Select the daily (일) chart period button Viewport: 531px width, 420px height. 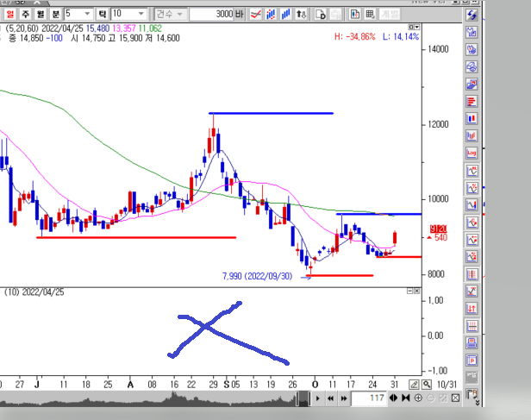(x=10, y=15)
